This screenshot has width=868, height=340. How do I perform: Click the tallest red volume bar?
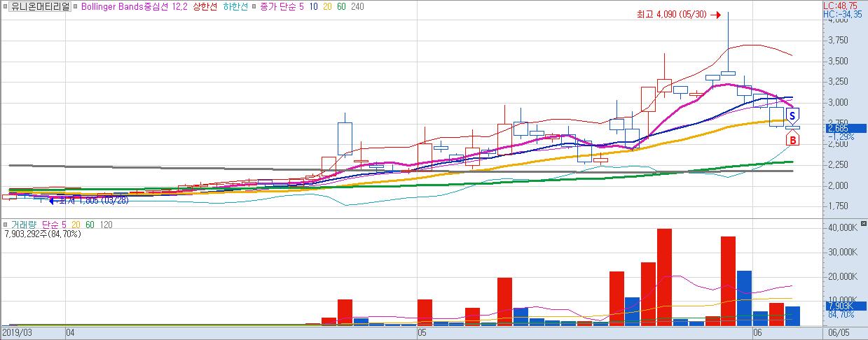pyautogui.click(x=664, y=277)
